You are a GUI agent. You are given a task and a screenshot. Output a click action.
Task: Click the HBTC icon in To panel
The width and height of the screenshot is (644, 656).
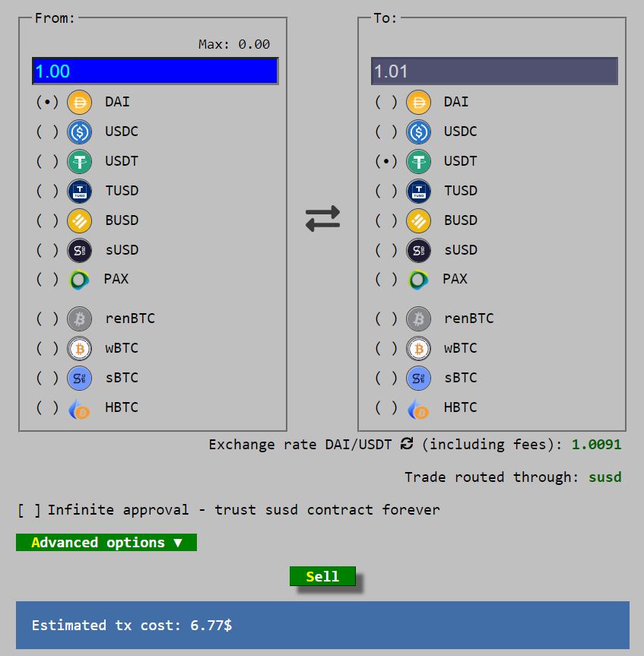point(418,408)
